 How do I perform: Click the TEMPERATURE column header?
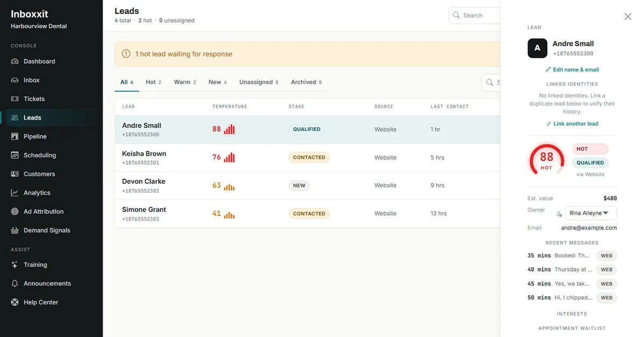pos(230,106)
